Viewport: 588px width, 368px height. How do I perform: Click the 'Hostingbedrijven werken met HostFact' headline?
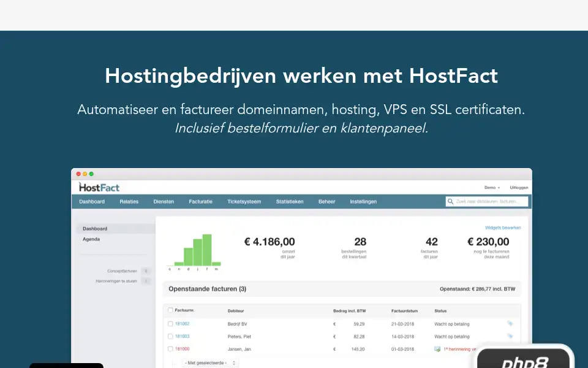[301, 76]
